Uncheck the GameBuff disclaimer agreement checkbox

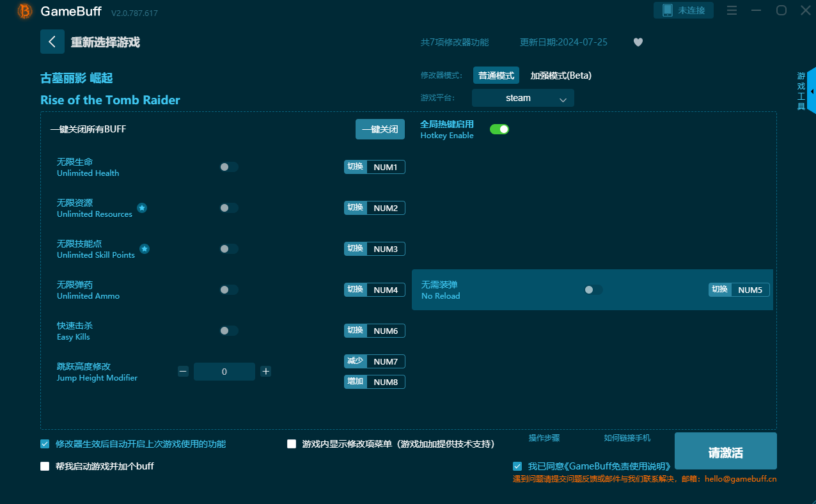click(x=517, y=466)
